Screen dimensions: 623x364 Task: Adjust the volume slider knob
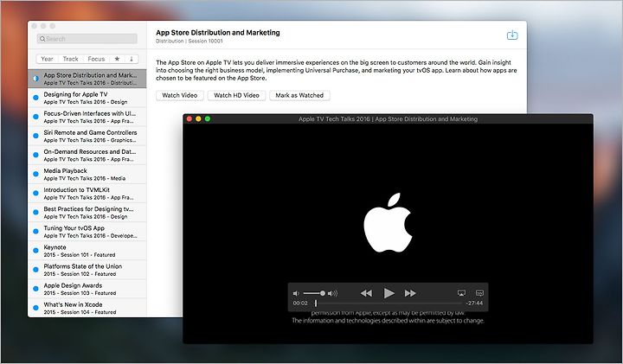(323, 293)
